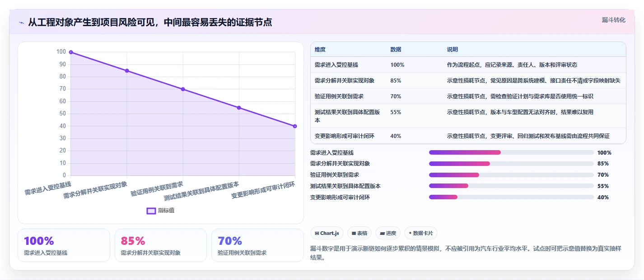Image resolution: width=644 pixels, height=280 pixels.
Task: Click the 85% value beside its progress bar
Action: [x=603, y=164]
